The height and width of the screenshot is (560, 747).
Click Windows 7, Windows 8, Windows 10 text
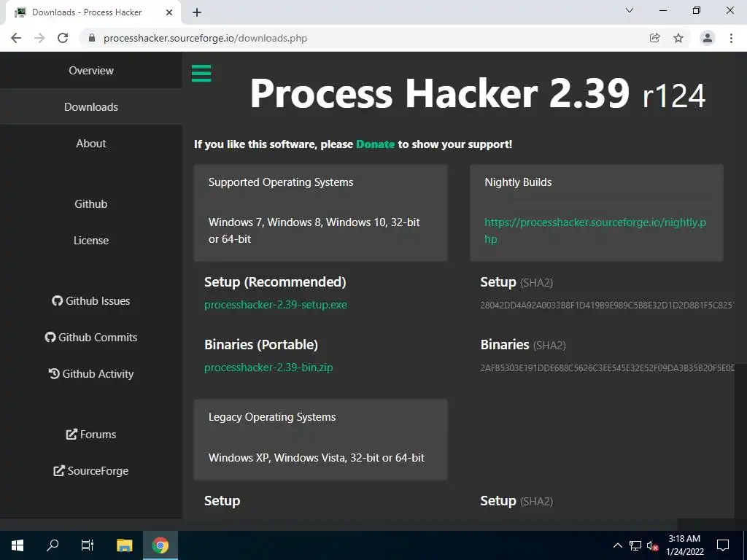point(314,230)
